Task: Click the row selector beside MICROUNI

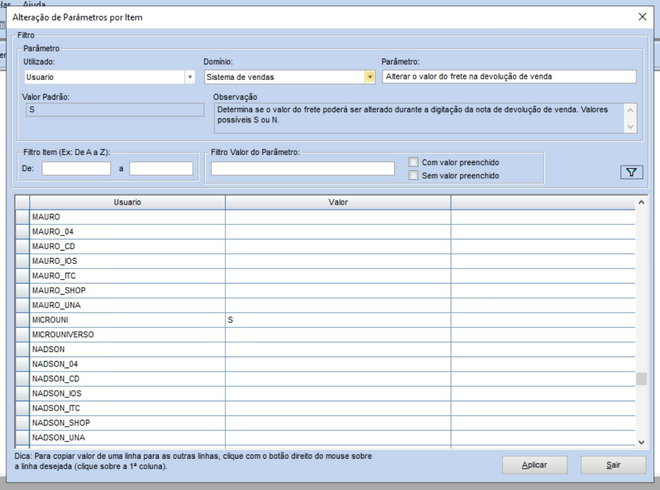Action: [x=22, y=320]
